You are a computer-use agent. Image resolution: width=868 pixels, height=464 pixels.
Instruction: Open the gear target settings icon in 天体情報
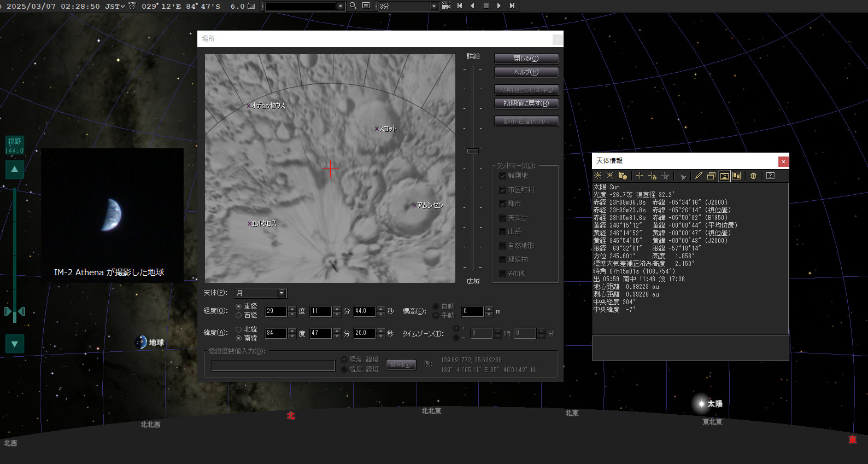(x=753, y=176)
